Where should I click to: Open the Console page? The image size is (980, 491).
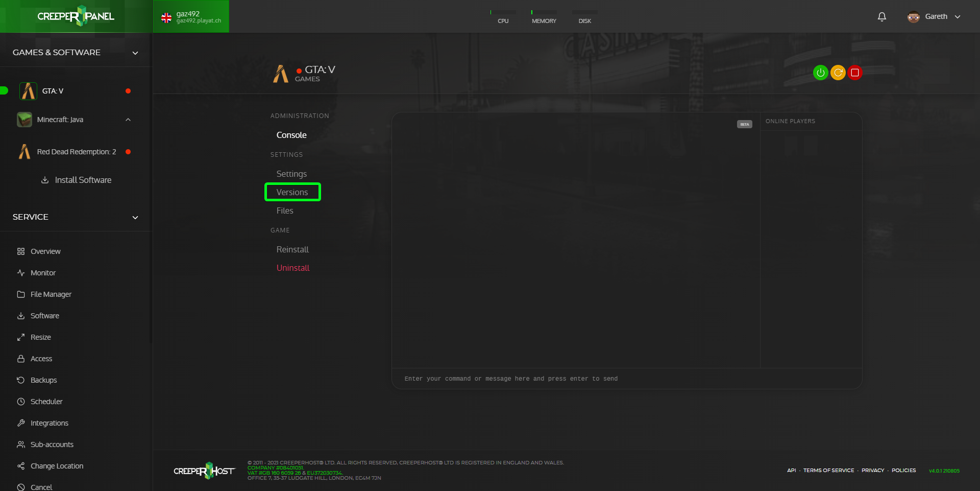[291, 135]
